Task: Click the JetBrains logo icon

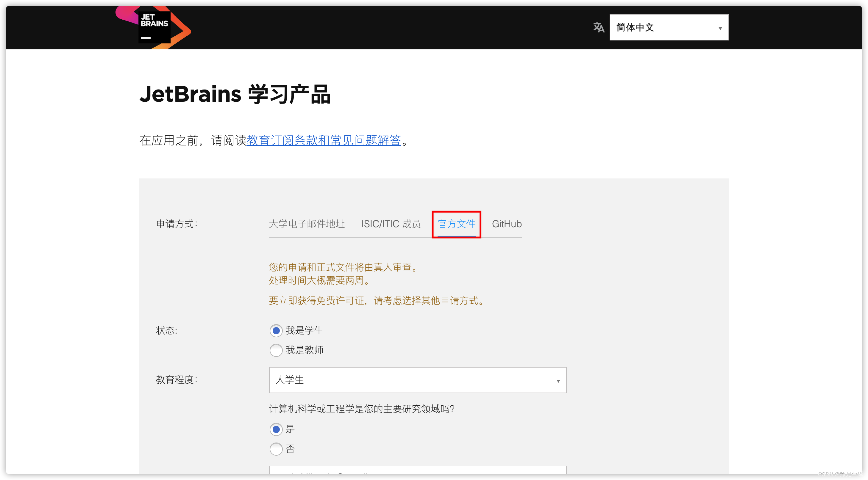Action: pos(154,27)
